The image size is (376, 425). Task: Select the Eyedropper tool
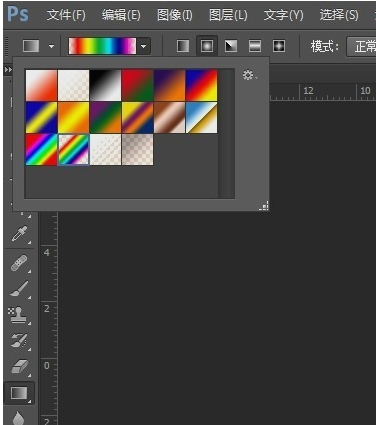point(19,234)
